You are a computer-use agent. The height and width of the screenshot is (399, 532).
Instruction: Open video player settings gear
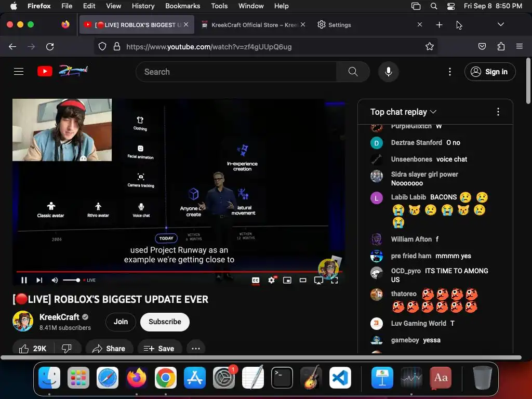(271, 280)
